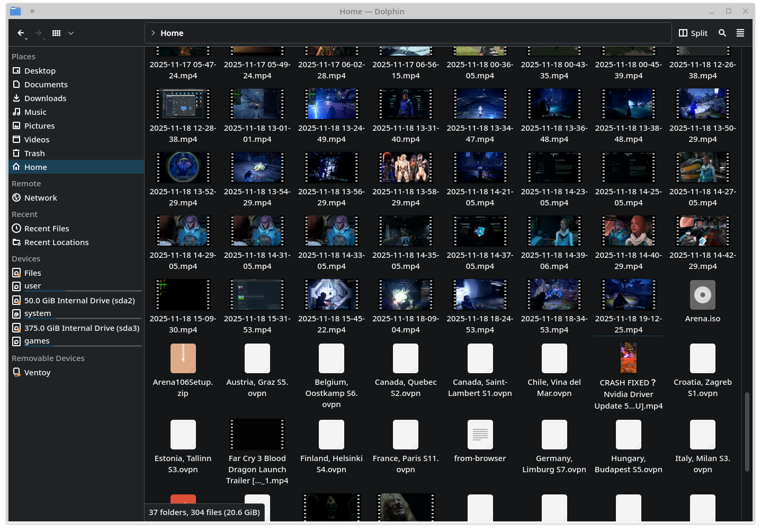Select video 2025-11-18 13-24-49.mp4
The image size is (761, 532).
click(332, 116)
